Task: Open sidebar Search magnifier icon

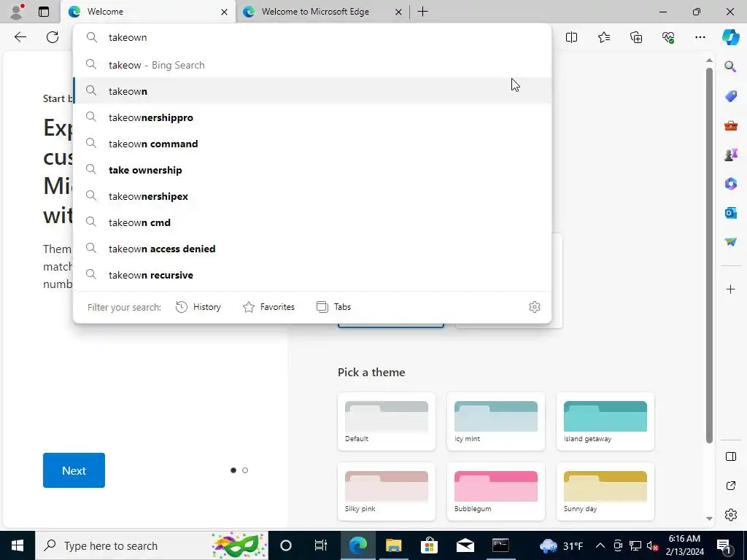Action: (x=730, y=66)
